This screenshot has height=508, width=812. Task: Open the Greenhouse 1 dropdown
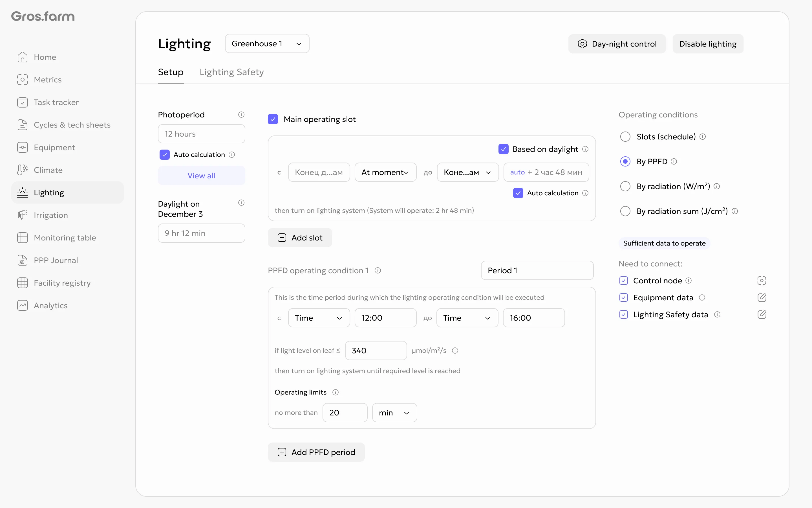(x=267, y=44)
